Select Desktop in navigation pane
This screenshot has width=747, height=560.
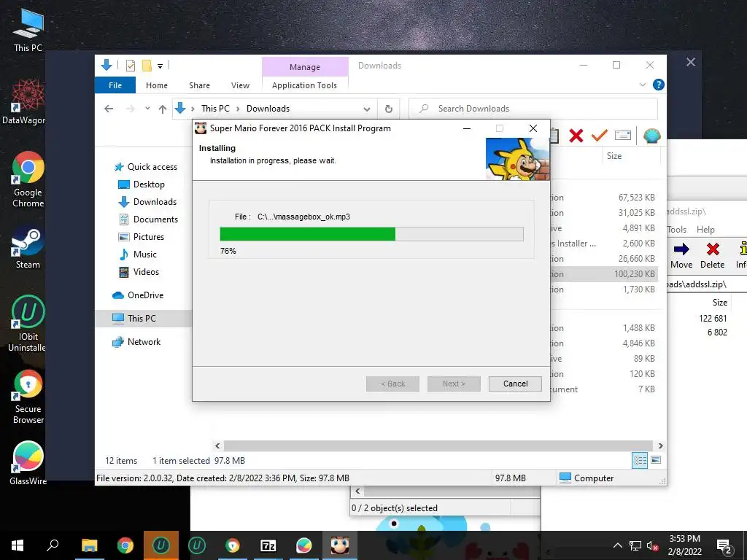coord(141,184)
